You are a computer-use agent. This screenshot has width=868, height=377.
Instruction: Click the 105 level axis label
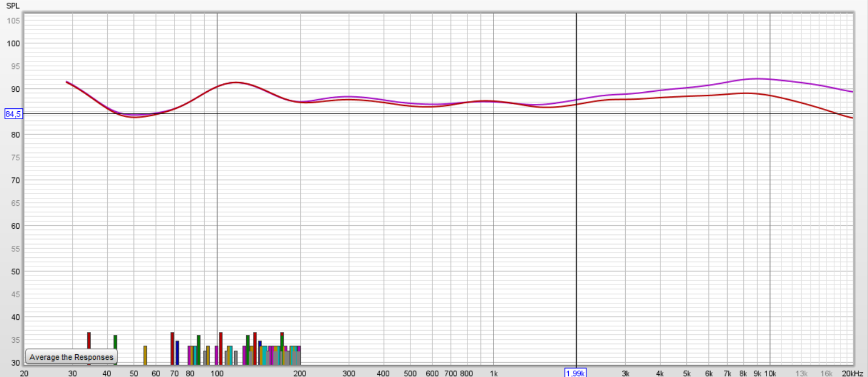point(14,21)
